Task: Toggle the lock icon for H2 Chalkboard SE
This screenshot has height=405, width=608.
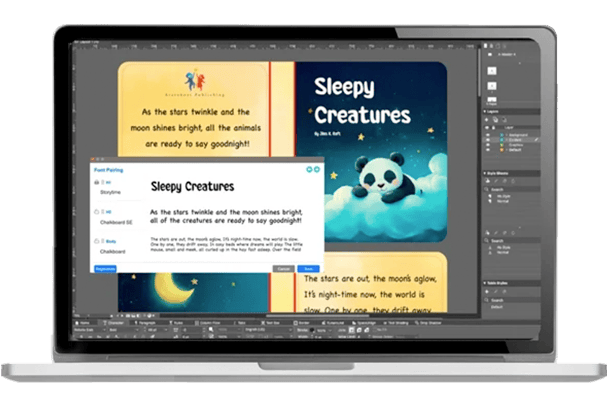Action: click(x=97, y=212)
